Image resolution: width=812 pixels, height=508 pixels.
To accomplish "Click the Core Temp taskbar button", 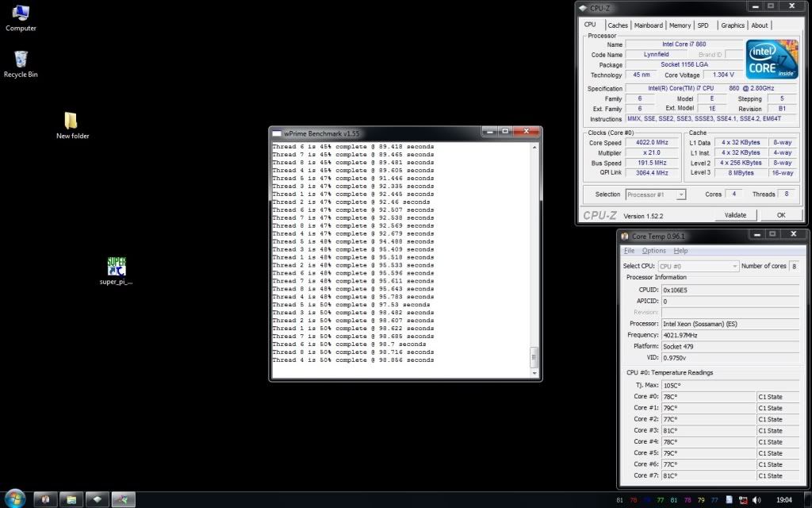I will click(x=45, y=500).
